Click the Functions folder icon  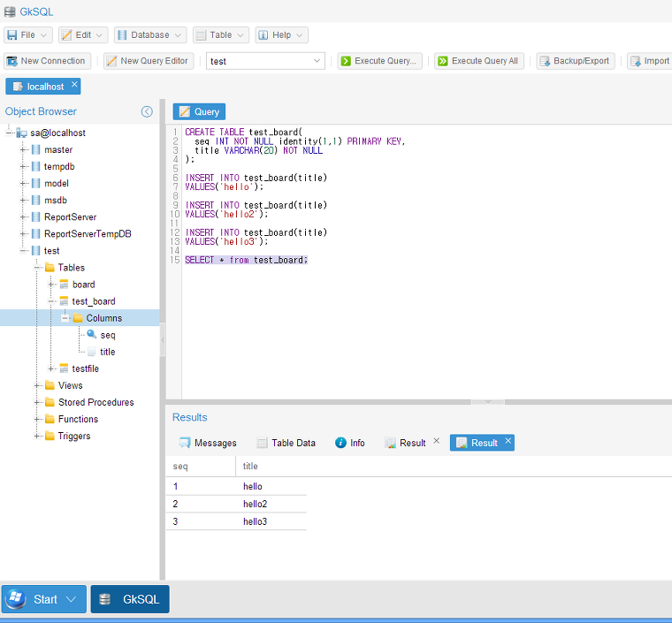[50, 419]
